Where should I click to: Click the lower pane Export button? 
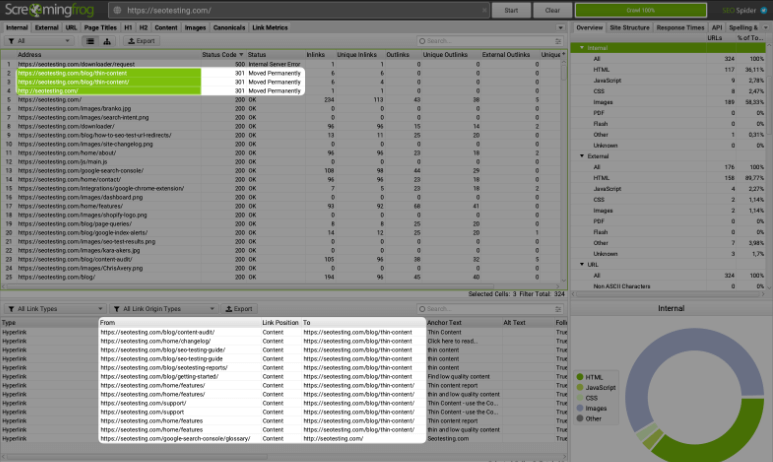pyautogui.click(x=239, y=309)
